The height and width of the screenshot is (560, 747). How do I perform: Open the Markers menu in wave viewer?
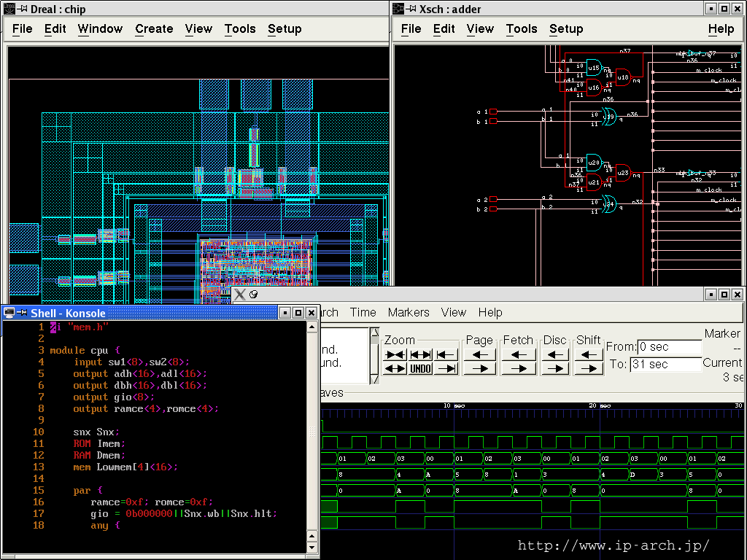coord(409,312)
